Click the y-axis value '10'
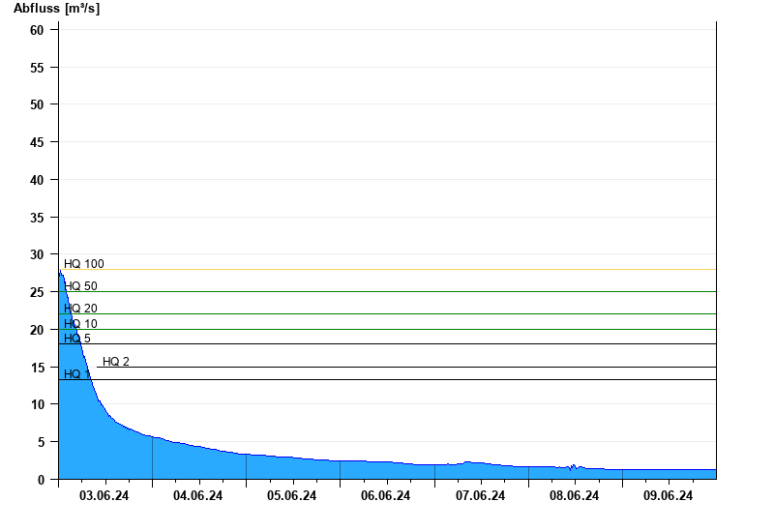 click(x=38, y=404)
